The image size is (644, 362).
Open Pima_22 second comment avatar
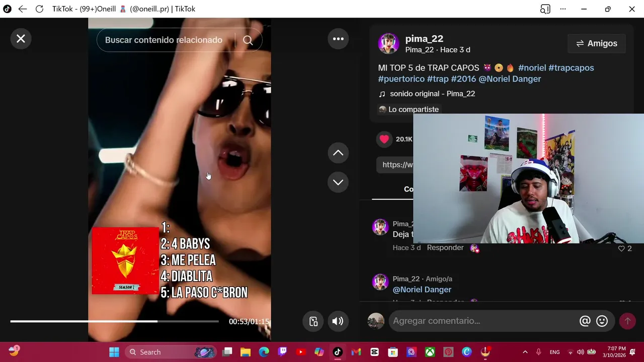click(x=380, y=282)
